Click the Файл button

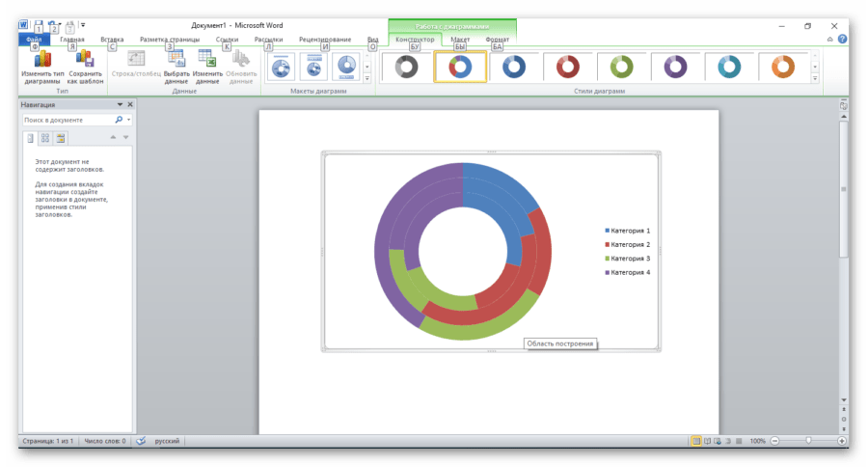35,40
